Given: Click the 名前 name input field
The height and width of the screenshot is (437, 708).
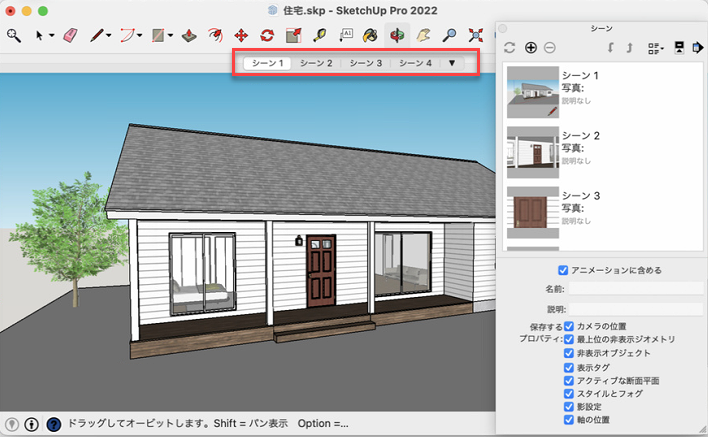Looking at the screenshot, I should point(635,288).
